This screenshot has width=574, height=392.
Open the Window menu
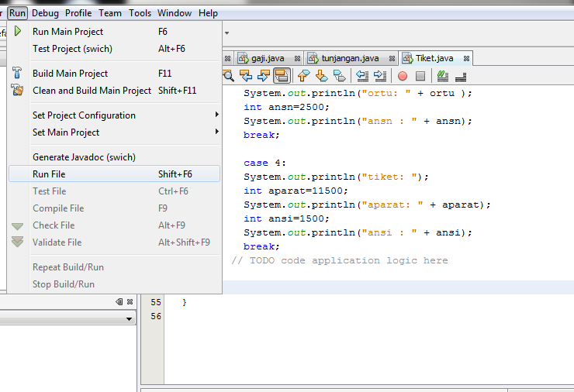coord(175,13)
